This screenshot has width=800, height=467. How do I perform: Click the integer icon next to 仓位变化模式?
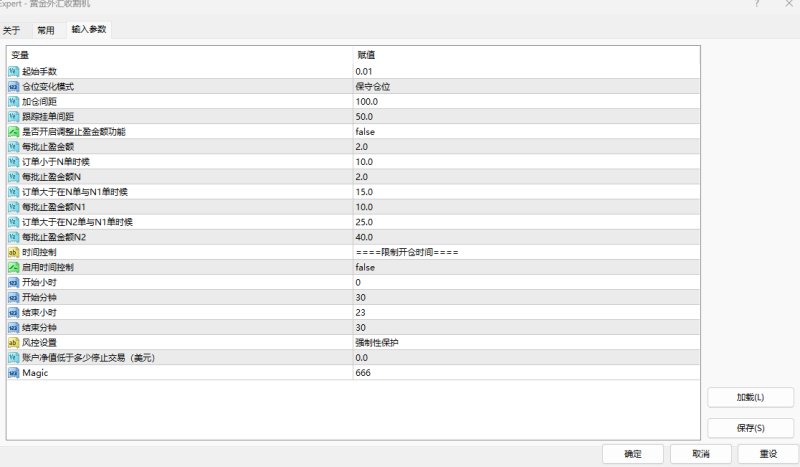point(14,87)
